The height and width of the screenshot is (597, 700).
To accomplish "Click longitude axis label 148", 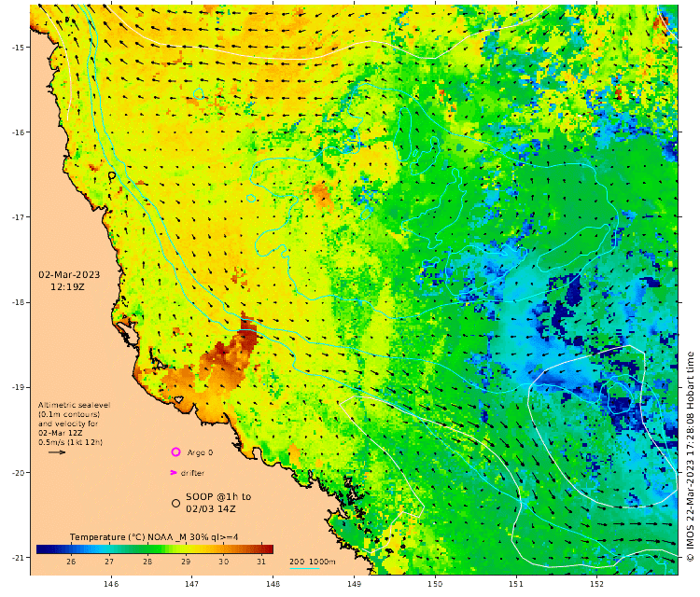I will pyautogui.click(x=273, y=584).
